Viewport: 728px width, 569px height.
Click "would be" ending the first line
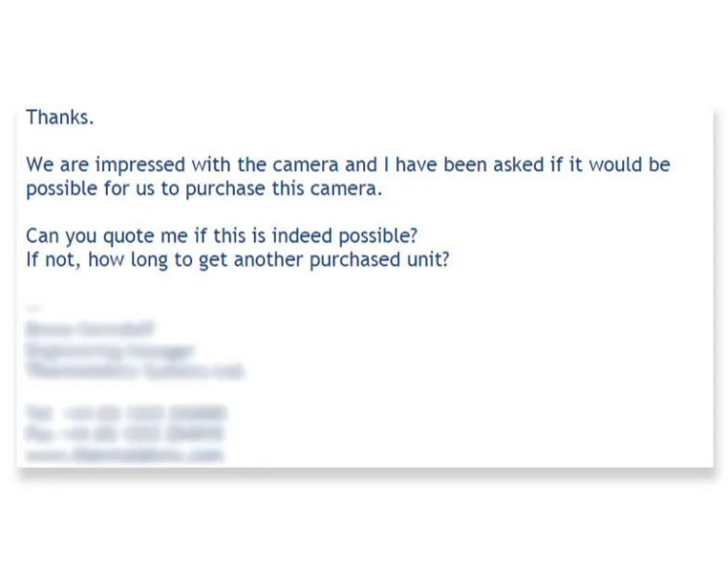point(630,164)
